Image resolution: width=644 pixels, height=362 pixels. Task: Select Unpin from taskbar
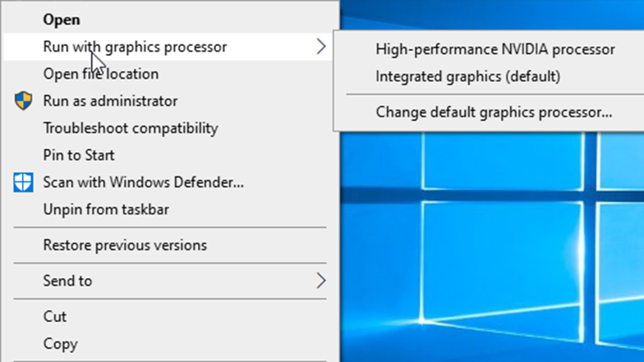(x=106, y=209)
